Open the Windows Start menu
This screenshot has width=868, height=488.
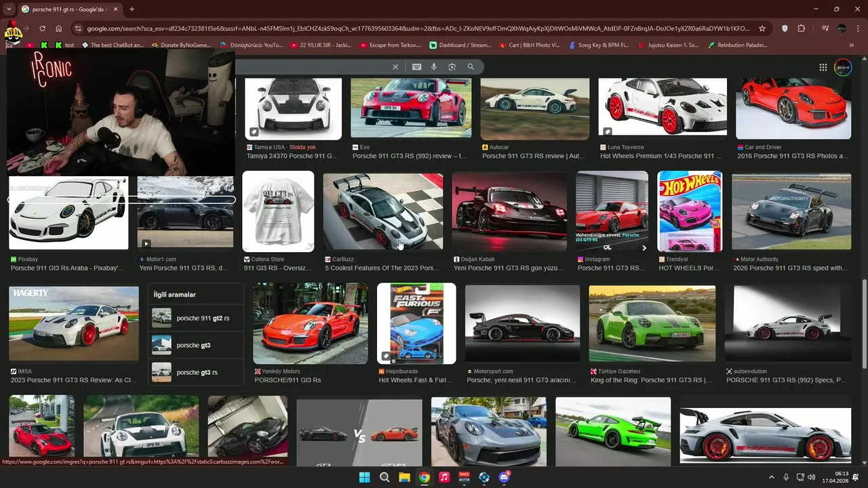[364, 477]
